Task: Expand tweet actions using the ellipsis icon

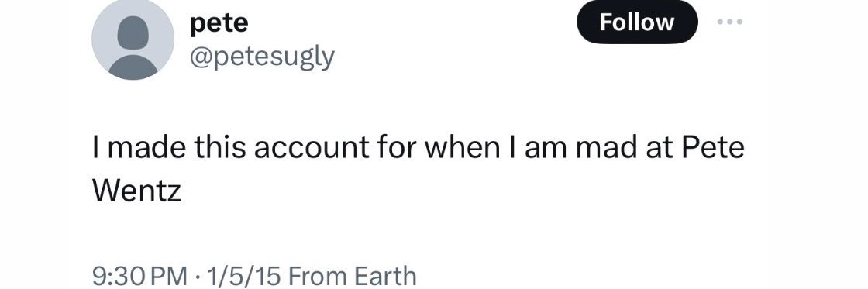Action: (x=729, y=22)
